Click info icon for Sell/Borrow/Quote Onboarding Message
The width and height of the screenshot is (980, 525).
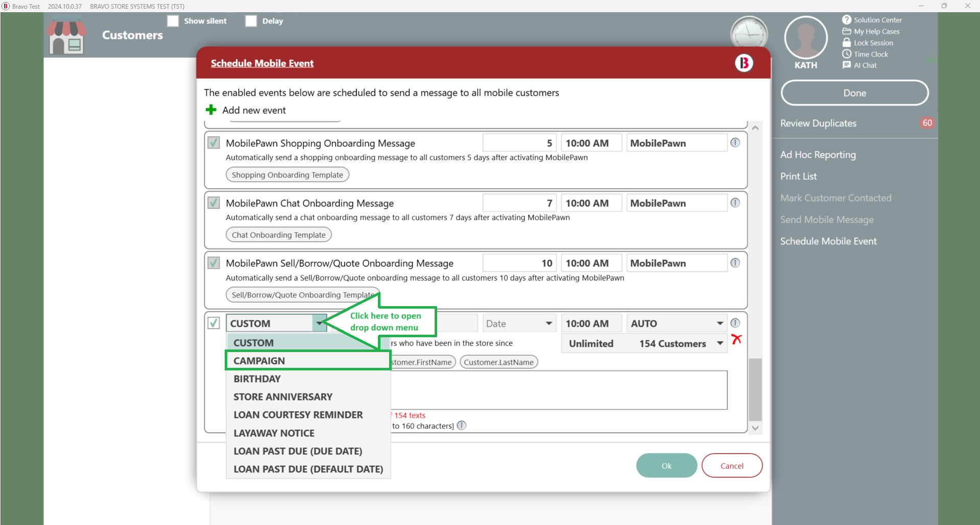click(735, 263)
